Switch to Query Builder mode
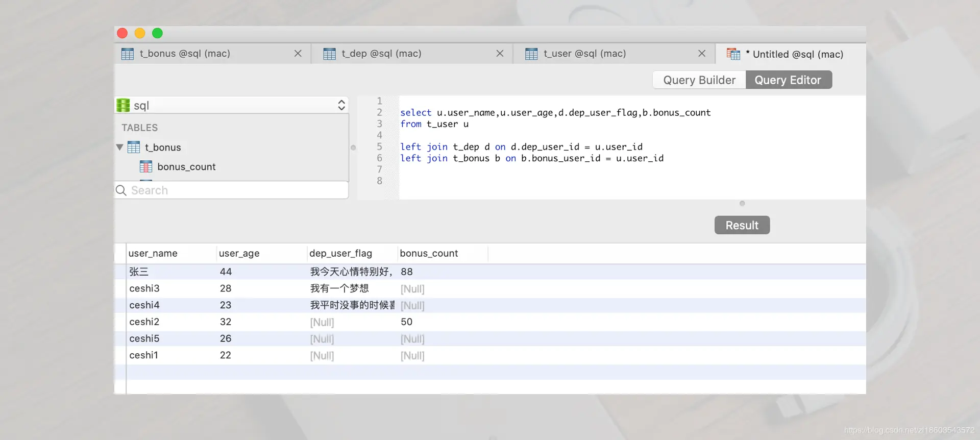Screen dimensions: 980x440 pyautogui.click(x=699, y=80)
